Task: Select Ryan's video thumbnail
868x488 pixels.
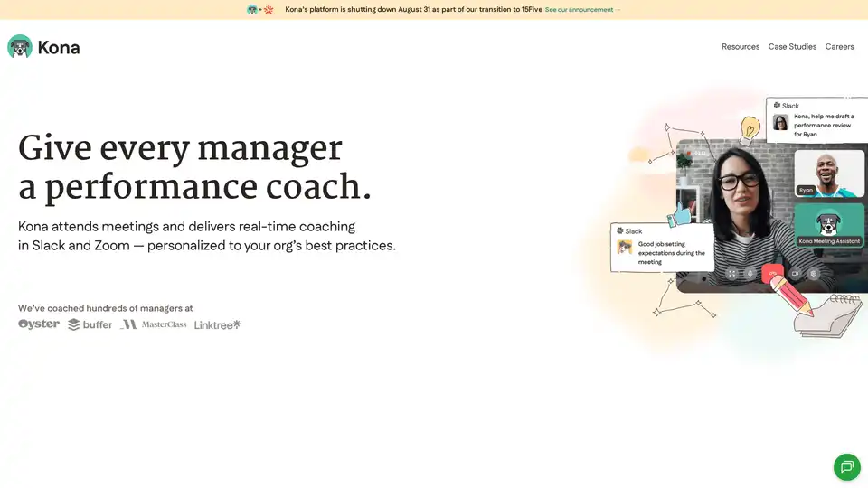Action: pos(829,173)
